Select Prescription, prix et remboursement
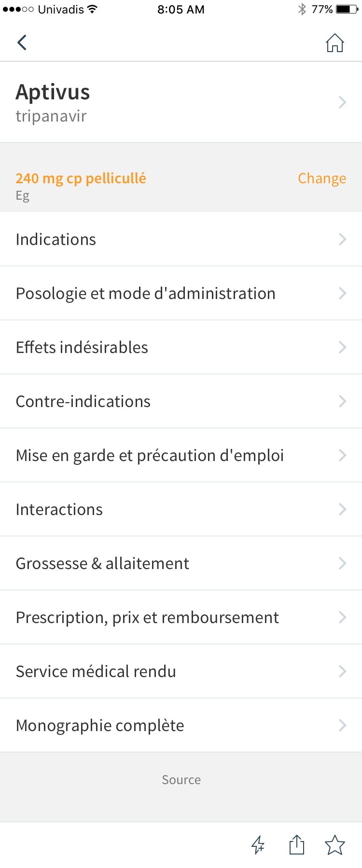362x868 pixels. pos(181,617)
